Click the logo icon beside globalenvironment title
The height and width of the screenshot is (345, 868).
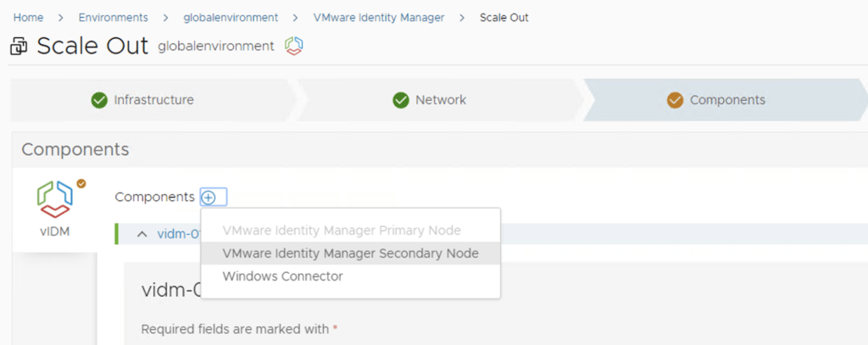tap(293, 46)
